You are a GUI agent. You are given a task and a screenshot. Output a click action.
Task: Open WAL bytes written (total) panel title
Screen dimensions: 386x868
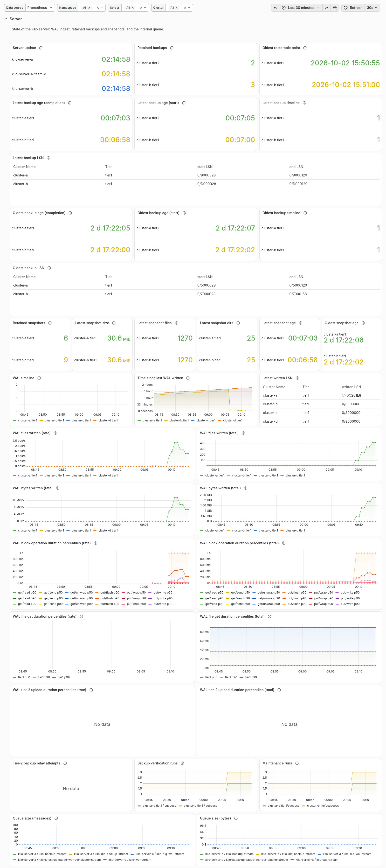tap(220, 488)
